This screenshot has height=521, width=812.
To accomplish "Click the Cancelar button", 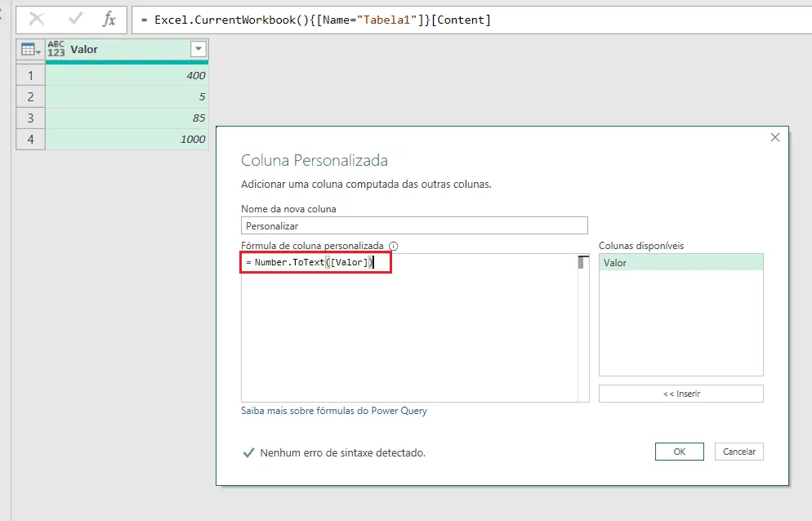I will 739,452.
